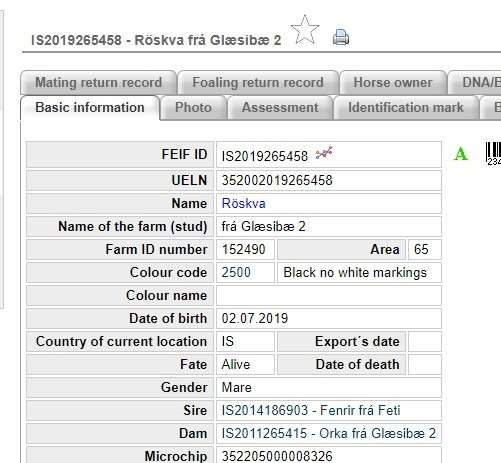
Task: Open the barcode icon
Action: pyautogui.click(x=493, y=153)
